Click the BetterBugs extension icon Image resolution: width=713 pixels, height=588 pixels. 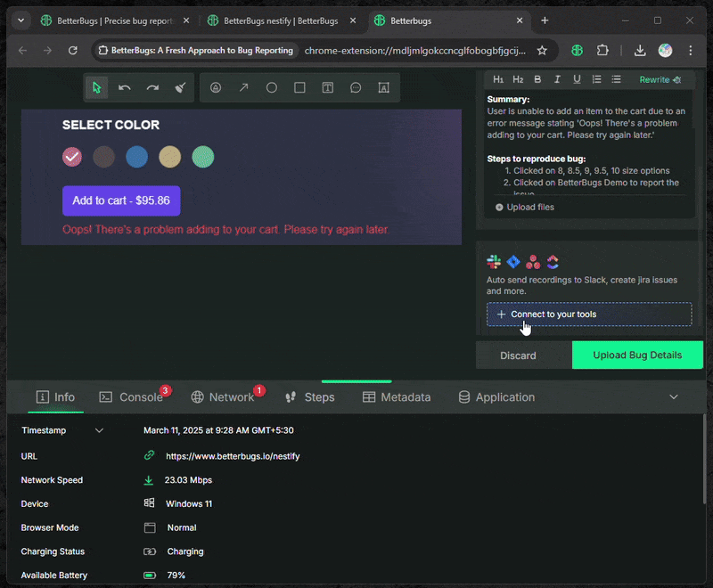pyautogui.click(x=577, y=51)
